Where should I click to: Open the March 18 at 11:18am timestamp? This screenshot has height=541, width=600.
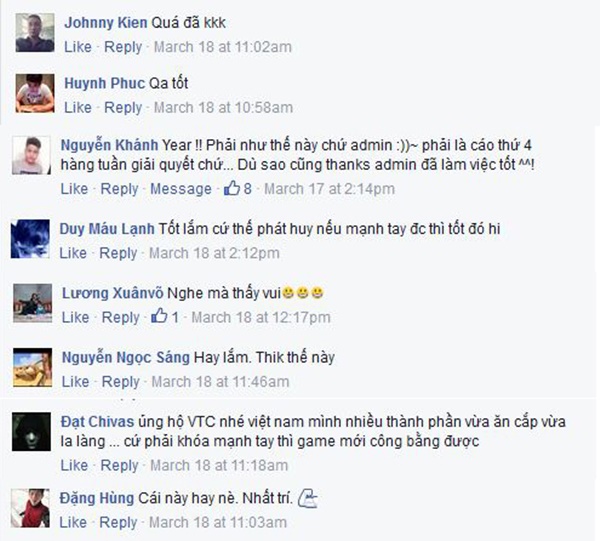pos(219,466)
